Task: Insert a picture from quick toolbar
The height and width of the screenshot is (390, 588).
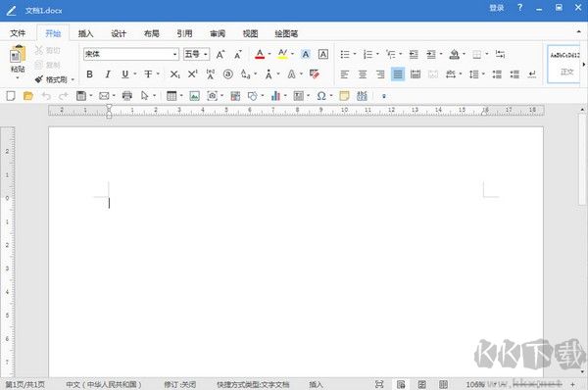Action: [194, 96]
